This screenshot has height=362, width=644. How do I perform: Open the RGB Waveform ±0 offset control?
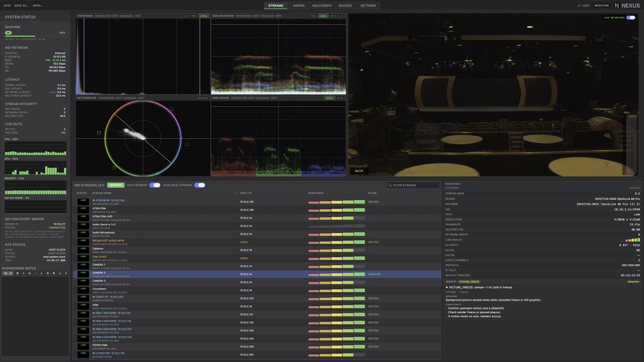tap(342, 16)
